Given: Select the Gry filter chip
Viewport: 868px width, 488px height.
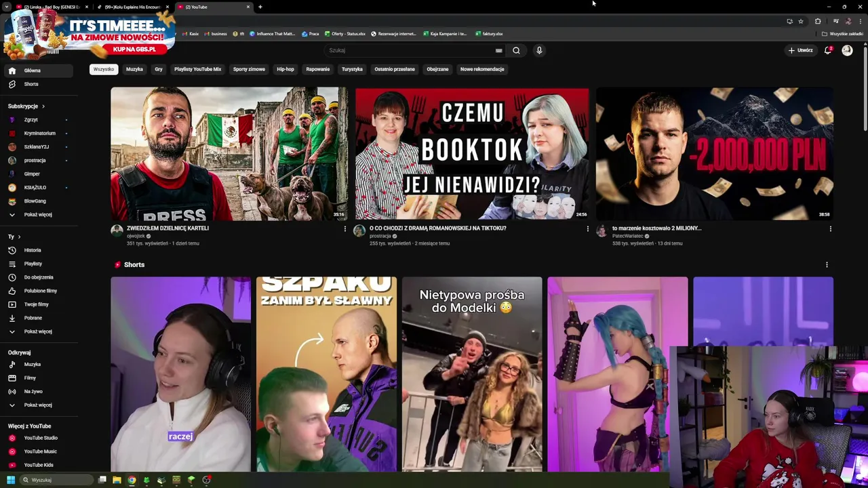Looking at the screenshot, I should point(159,69).
